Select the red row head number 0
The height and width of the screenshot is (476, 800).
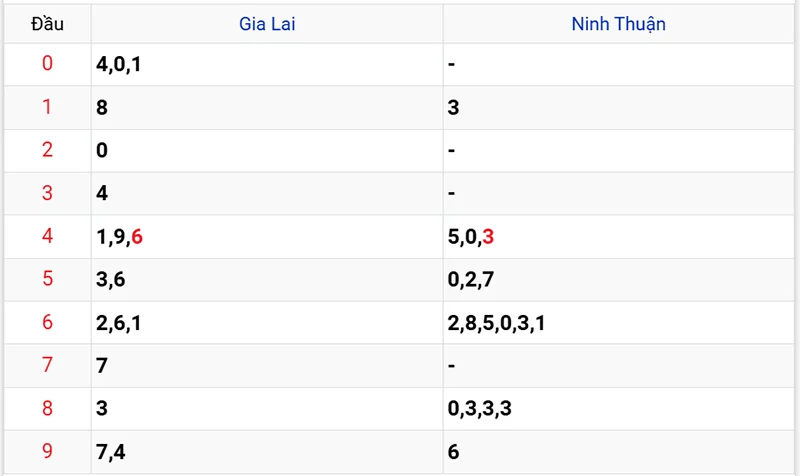[x=47, y=65]
